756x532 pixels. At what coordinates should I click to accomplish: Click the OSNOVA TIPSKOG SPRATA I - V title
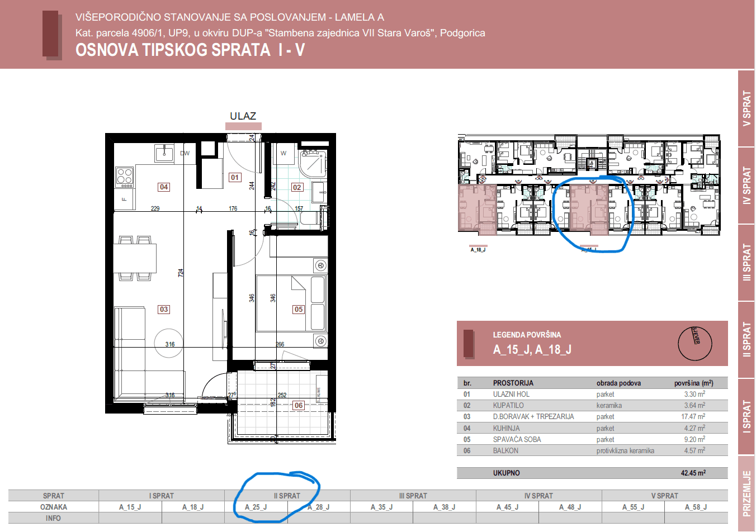(190, 50)
